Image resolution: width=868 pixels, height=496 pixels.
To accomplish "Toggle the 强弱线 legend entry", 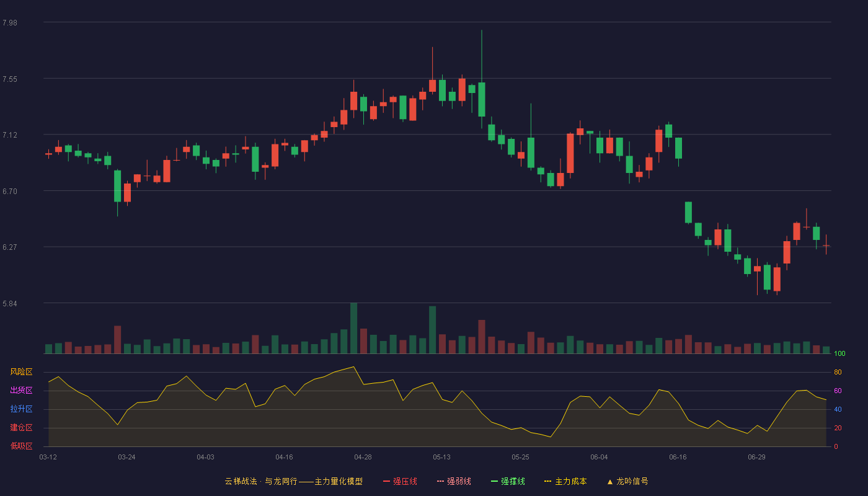I will click(x=454, y=481).
